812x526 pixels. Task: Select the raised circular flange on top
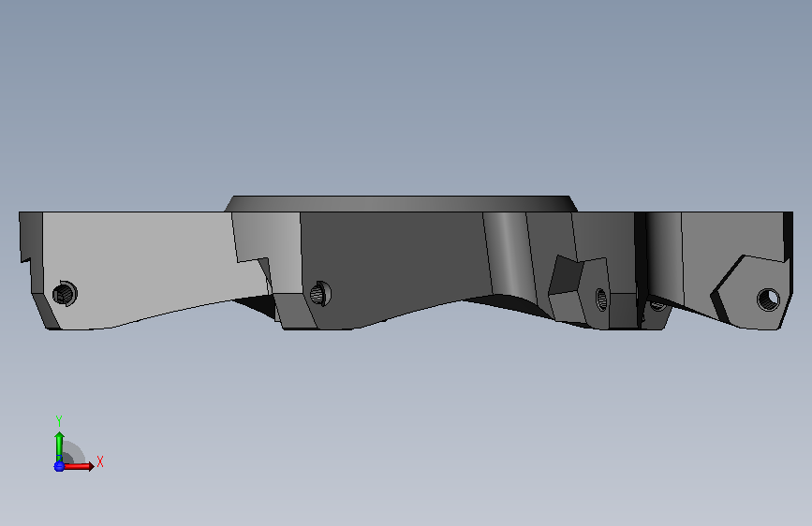(401, 203)
